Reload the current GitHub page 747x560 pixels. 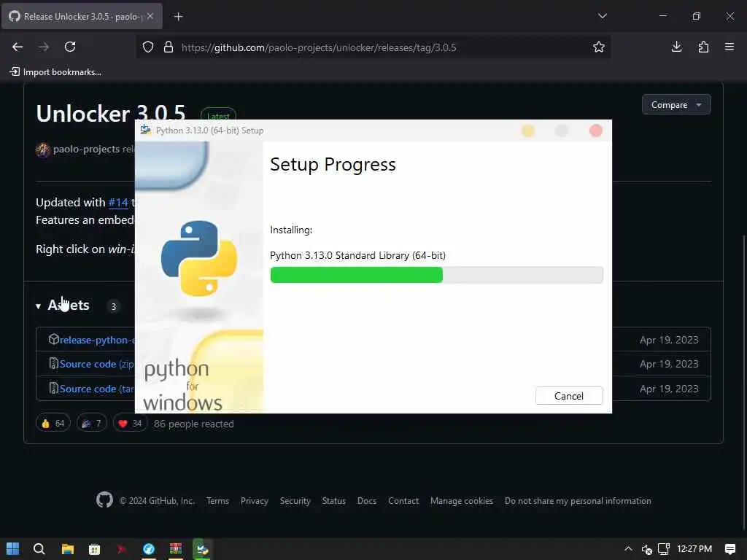click(70, 47)
